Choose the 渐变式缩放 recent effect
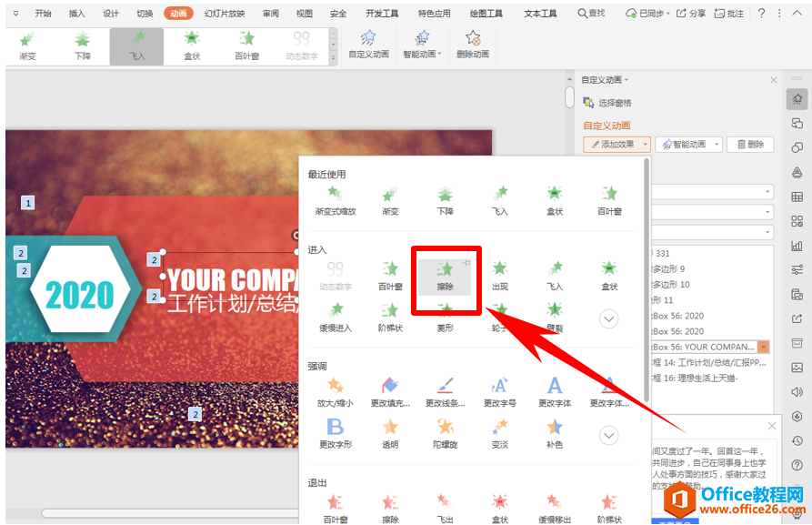The width and height of the screenshot is (812, 525). tap(335, 201)
